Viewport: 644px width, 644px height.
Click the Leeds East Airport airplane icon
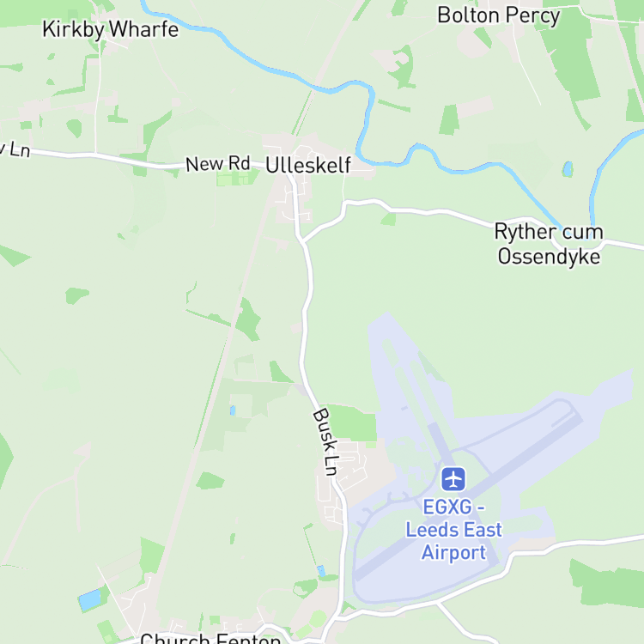453,479
